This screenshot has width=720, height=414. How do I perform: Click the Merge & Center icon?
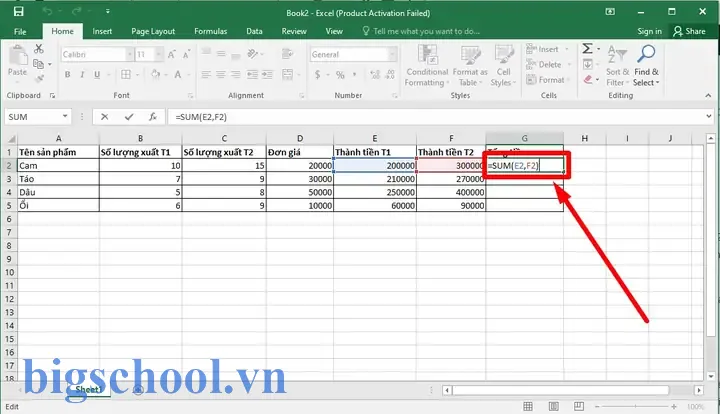(x=287, y=74)
